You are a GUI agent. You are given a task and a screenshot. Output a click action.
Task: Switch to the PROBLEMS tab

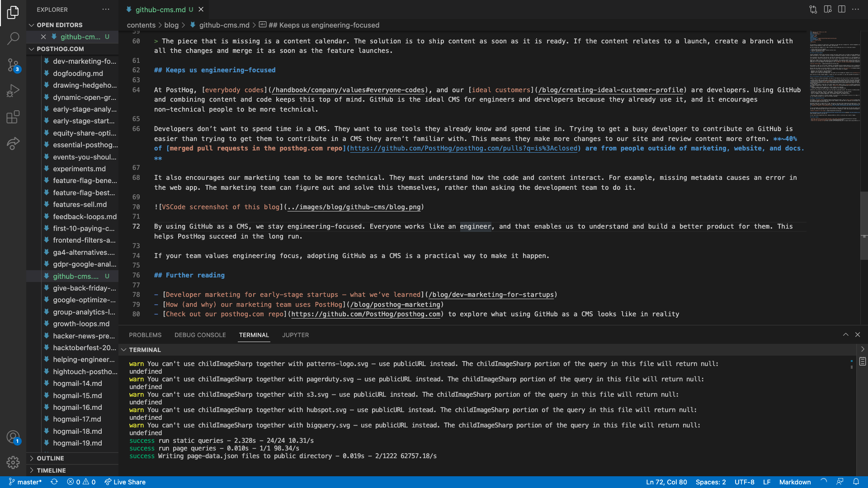tap(145, 335)
